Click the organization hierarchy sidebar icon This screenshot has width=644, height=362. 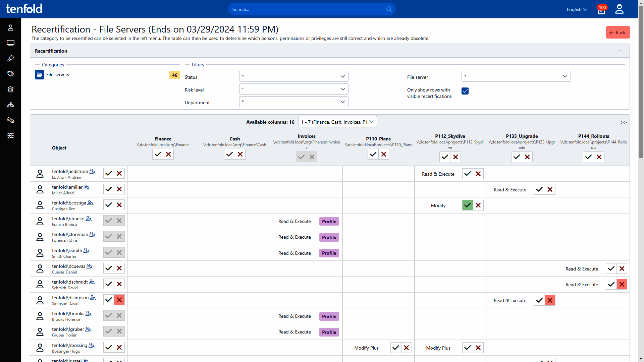click(10, 105)
